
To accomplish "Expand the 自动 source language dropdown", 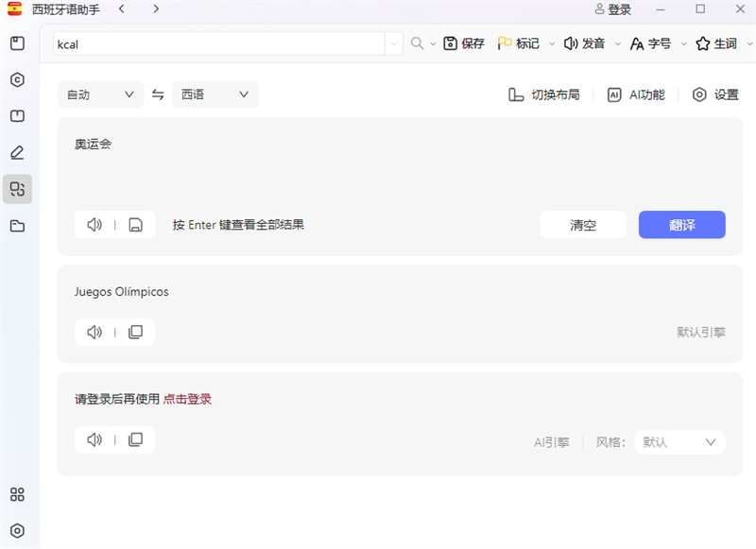I will point(100,94).
